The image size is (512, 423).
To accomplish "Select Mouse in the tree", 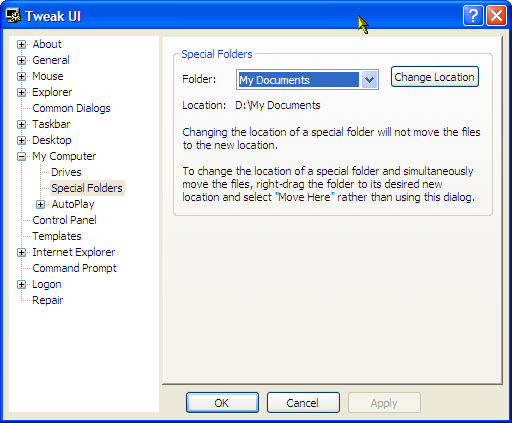I will [x=48, y=76].
